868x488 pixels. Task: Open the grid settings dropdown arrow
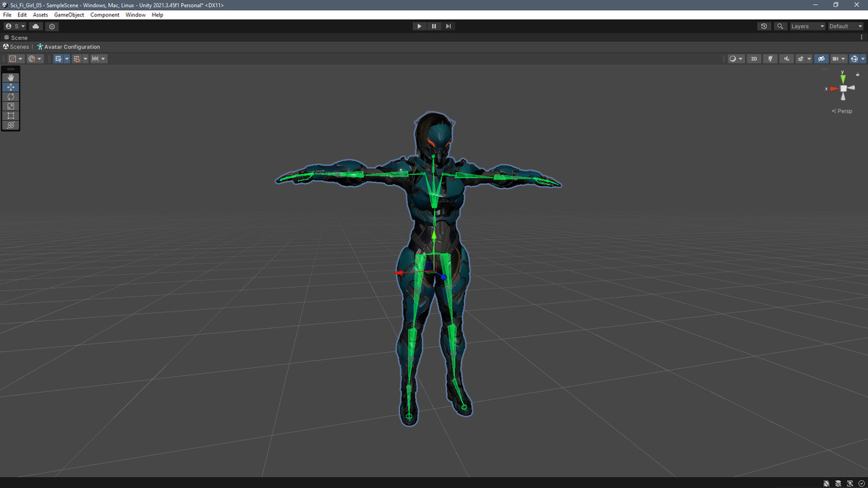pyautogui.click(x=67, y=59)
